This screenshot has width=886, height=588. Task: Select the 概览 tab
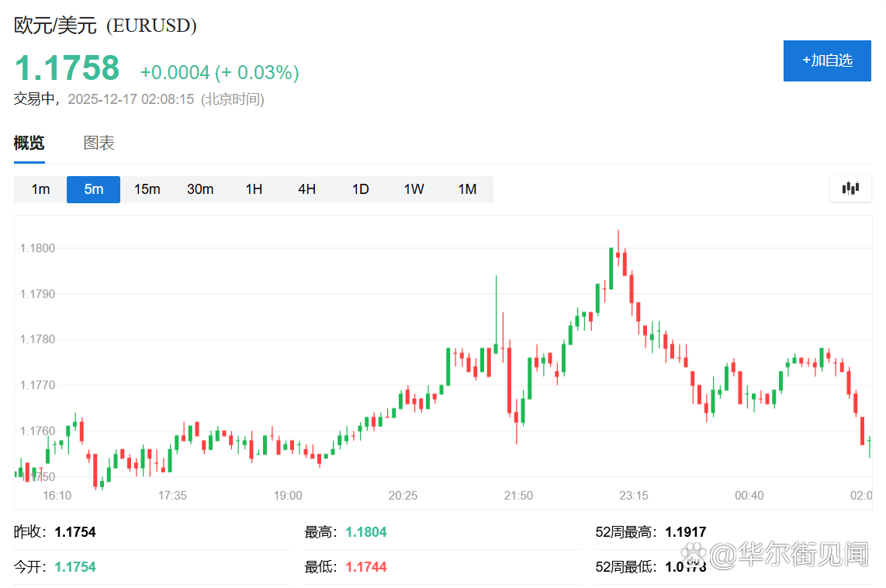(x=29, y=143)
